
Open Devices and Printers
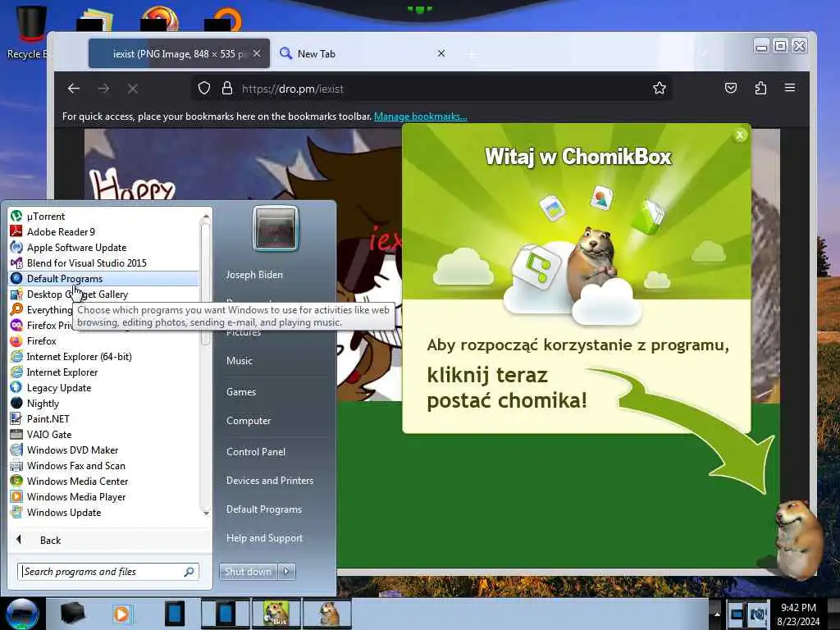click(x=269, y=481)
